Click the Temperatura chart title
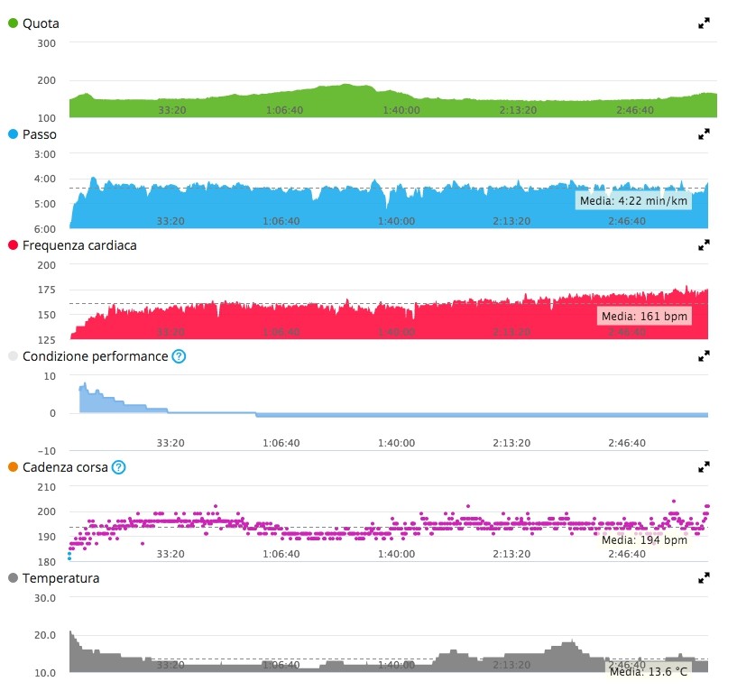 click(60, 578)
